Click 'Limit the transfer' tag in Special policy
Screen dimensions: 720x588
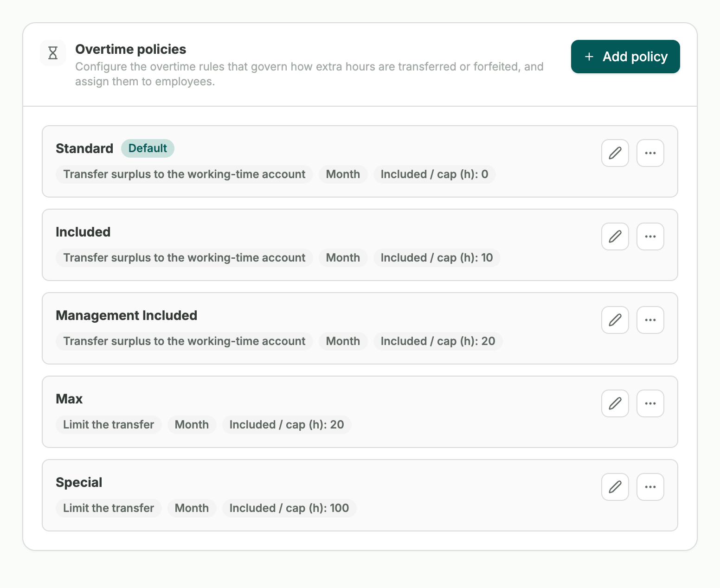tap(109, 508)
